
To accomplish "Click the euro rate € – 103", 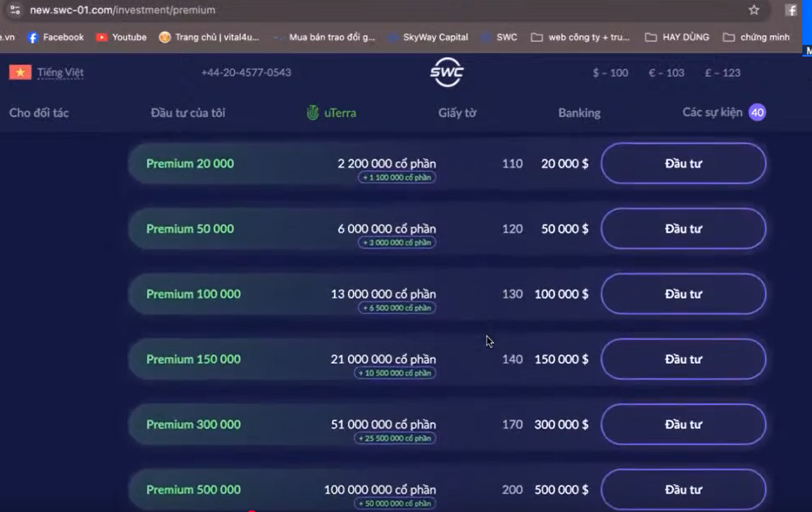I will 666,73.
